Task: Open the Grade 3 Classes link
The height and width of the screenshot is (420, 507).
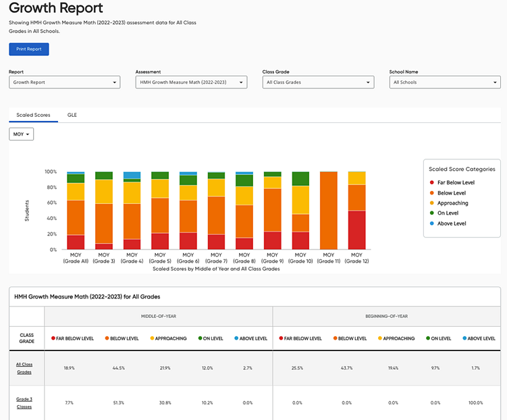Action: [24, 403]
